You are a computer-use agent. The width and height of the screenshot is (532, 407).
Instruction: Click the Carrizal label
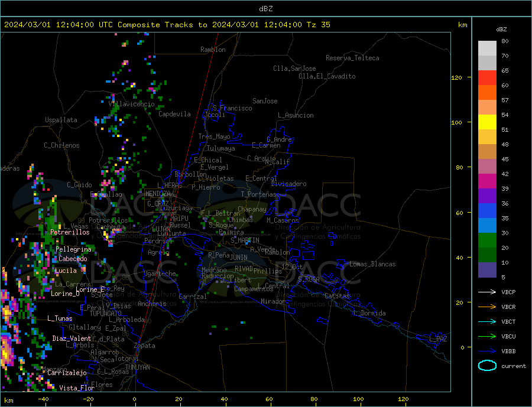(x=192, y=297)
